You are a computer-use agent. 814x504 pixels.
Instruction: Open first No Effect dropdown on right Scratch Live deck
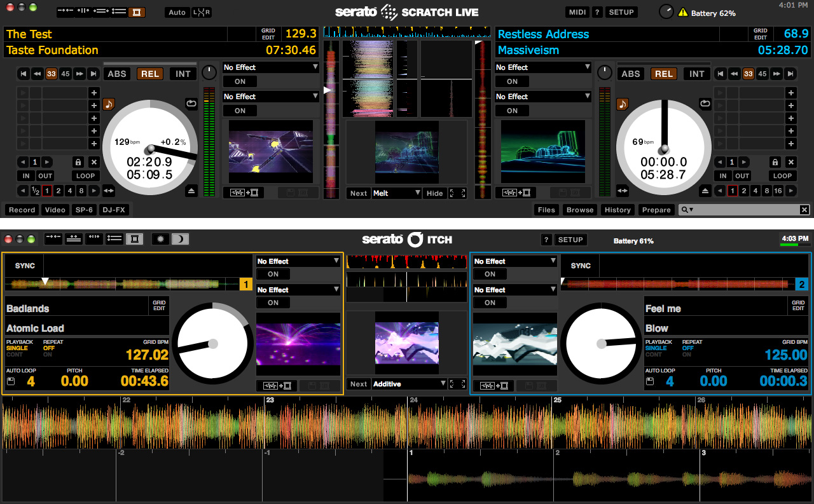tap(543, 67)
